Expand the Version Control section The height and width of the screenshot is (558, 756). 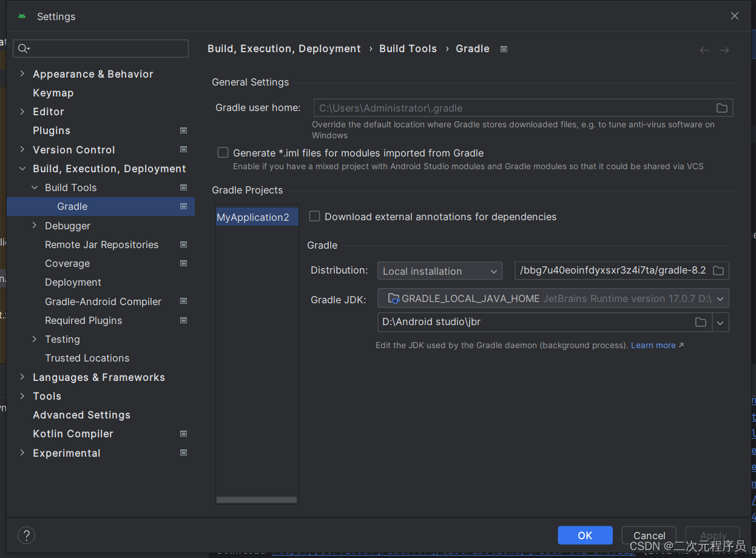point(22,149)
